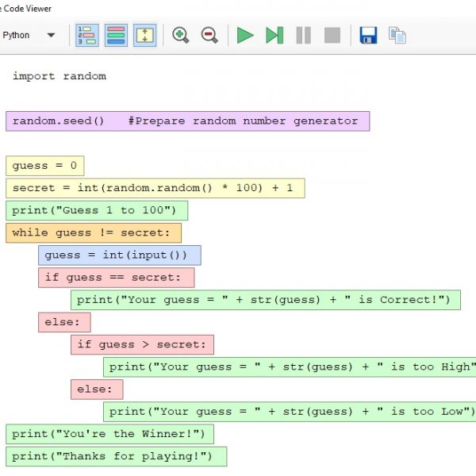Click the step-forward run icon
476x476 pixels.
coord(274,35)
